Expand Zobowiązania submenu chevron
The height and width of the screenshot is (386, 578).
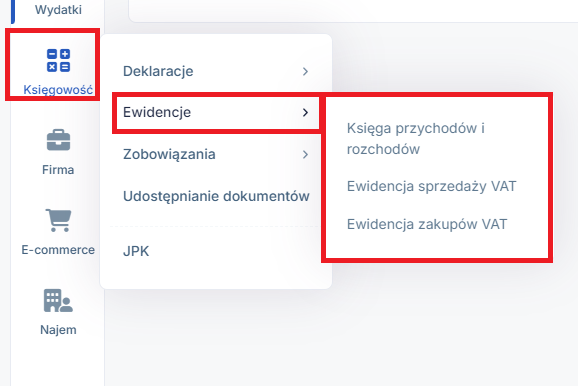click(x=305, y=154)
